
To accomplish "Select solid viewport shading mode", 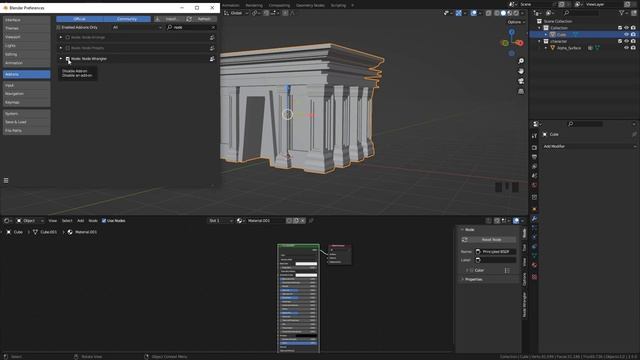I will [503, 13].
